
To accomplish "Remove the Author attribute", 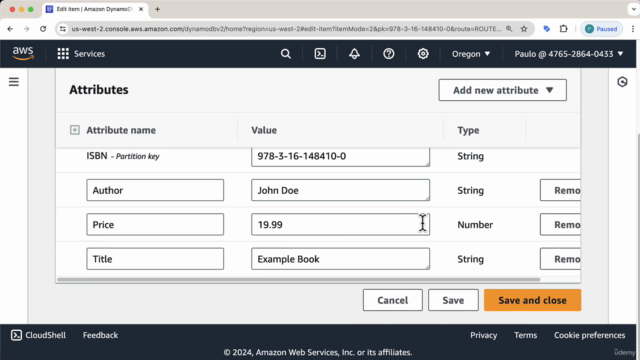I will [560, 190].
